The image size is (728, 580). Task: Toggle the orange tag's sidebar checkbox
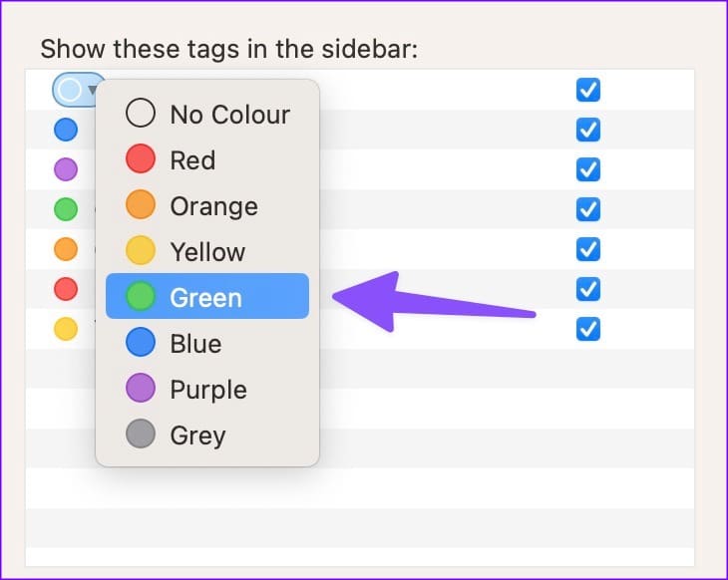click(x=588, y=249)
